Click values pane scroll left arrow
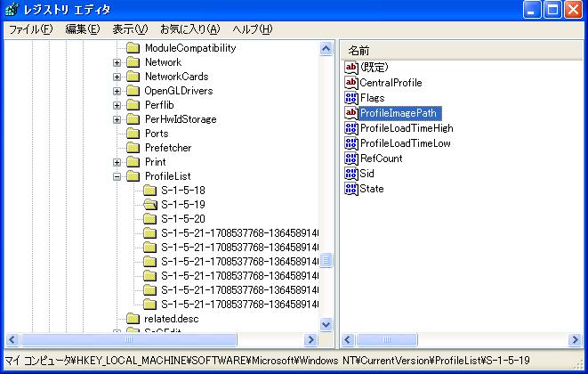 click(348, 340)
